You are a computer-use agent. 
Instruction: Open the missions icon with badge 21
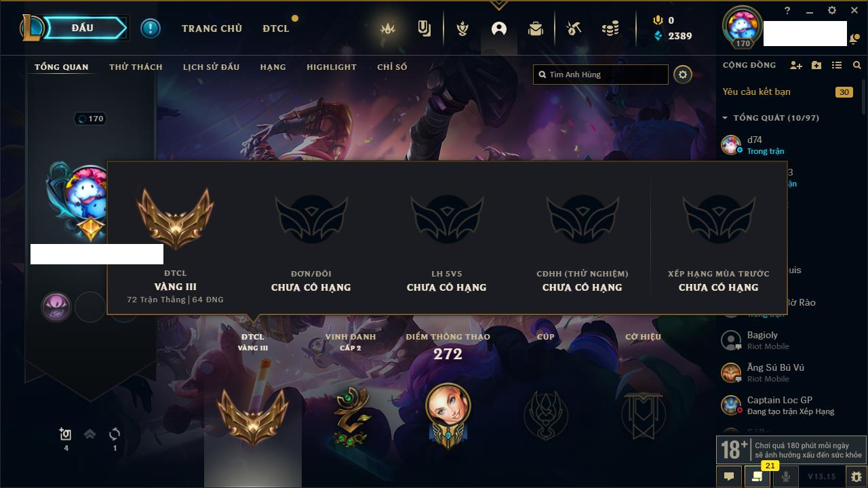(757, 476)
